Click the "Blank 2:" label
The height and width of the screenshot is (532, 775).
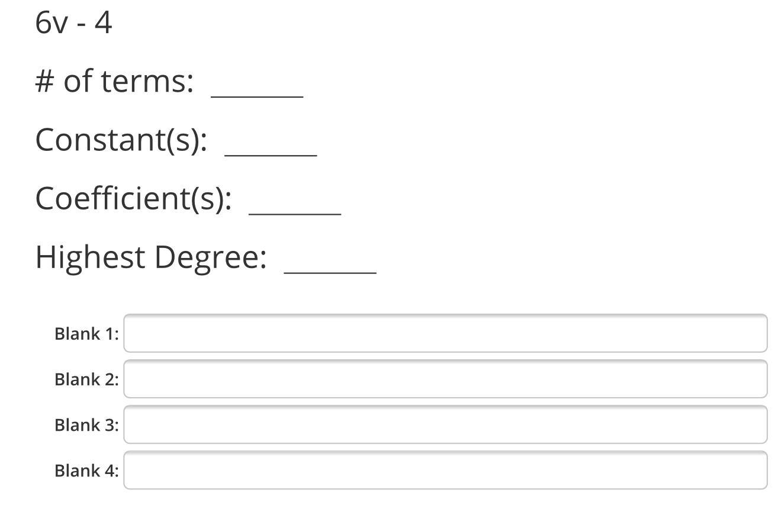tap(86, 379)
